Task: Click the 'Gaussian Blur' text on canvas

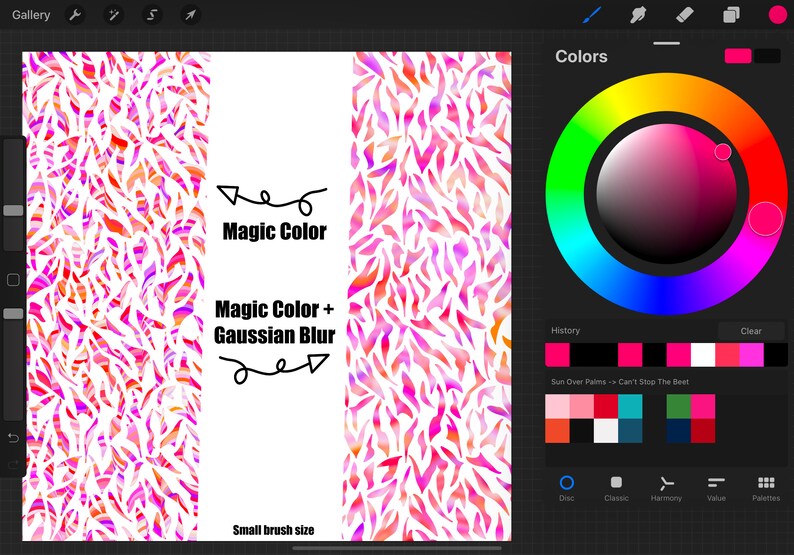Action: (x=274, y=335)
